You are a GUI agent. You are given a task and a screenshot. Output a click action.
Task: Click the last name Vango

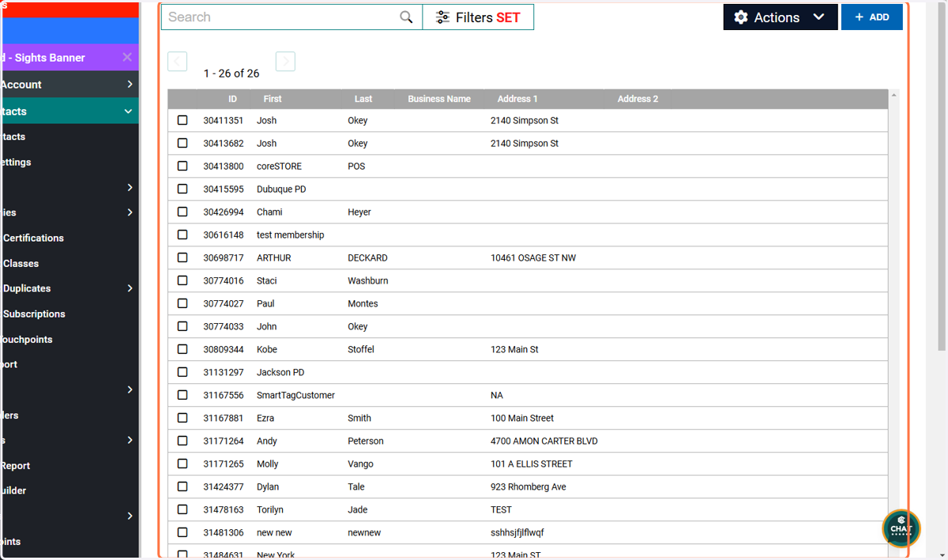click(x=360, y=464)
